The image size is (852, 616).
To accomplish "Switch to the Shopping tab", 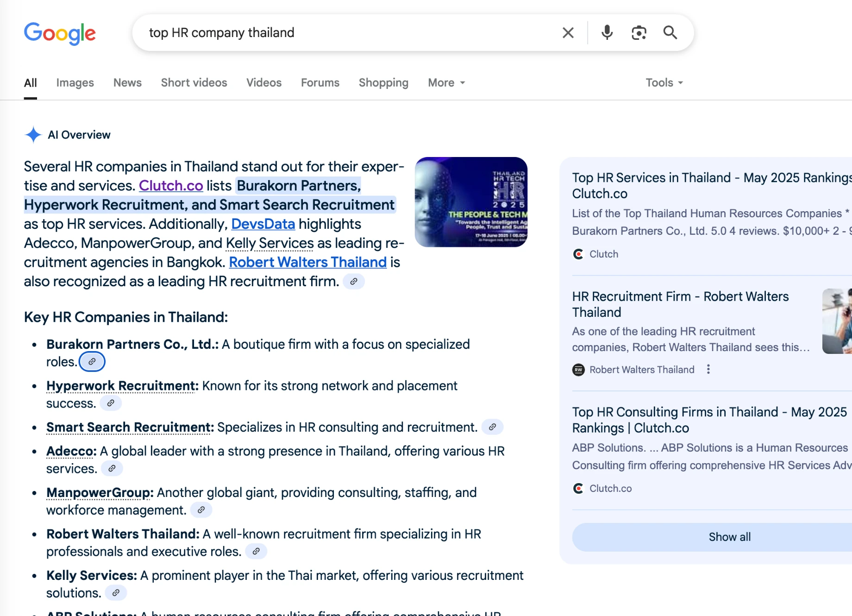I will point(383,82).
